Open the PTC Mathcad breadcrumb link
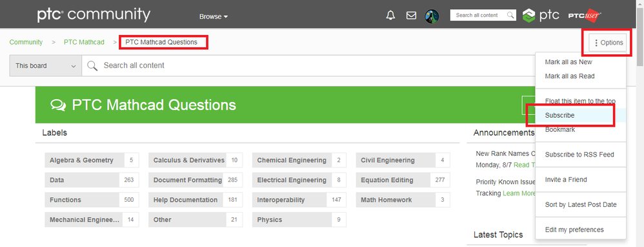Image resolution: width=644 pixels, height=247 pixels. coord(84,42)
